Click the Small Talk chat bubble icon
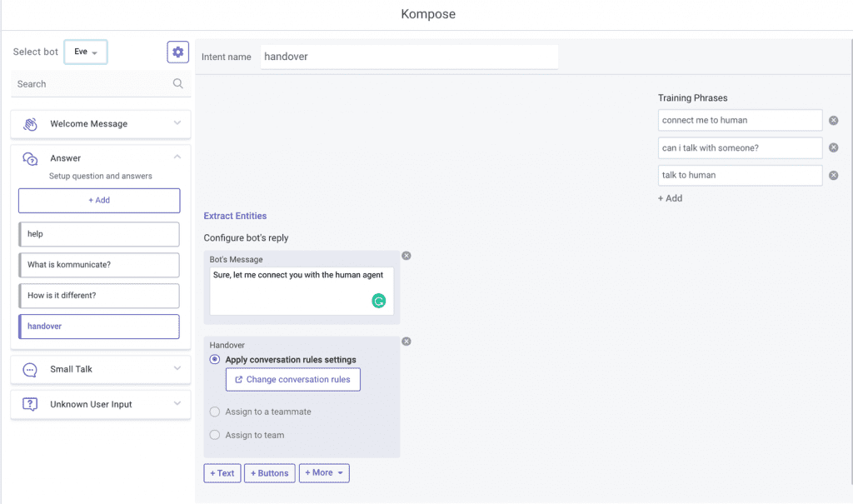 coord(30,370)
